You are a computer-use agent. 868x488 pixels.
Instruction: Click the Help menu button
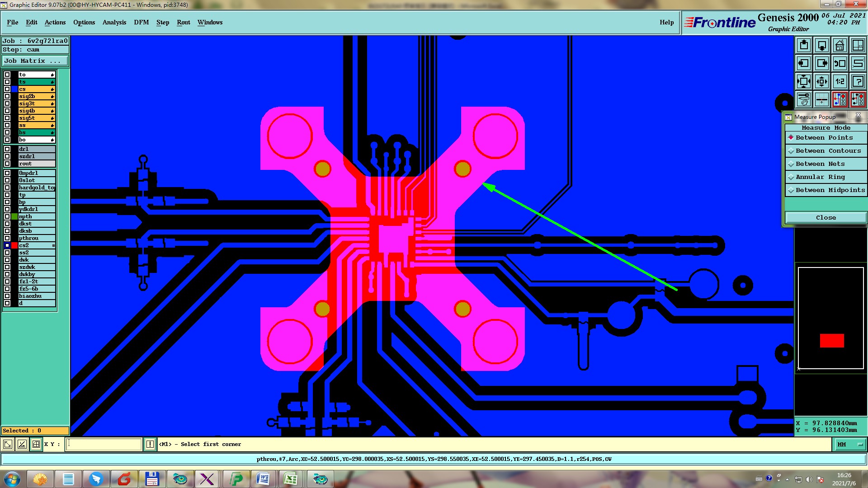click(666, 22)
